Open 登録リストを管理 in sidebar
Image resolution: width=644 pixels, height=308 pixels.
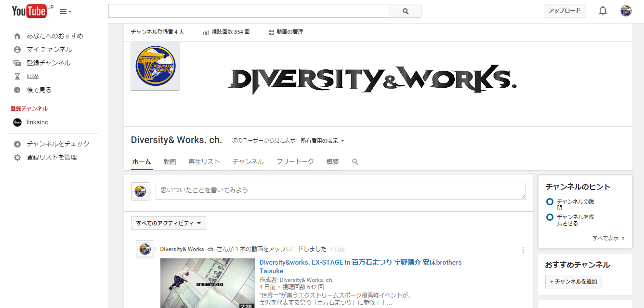coord(52,158)
